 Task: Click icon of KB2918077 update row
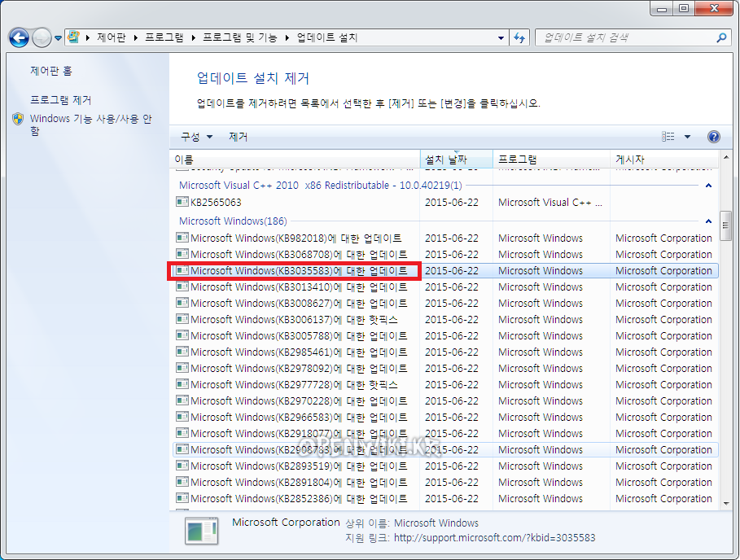[x=182, y=433]
